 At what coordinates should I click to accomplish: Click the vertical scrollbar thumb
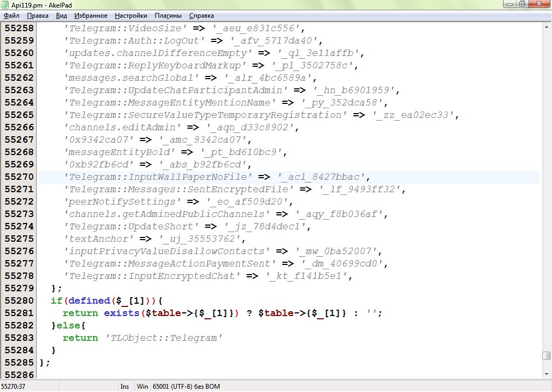[547, 355]
